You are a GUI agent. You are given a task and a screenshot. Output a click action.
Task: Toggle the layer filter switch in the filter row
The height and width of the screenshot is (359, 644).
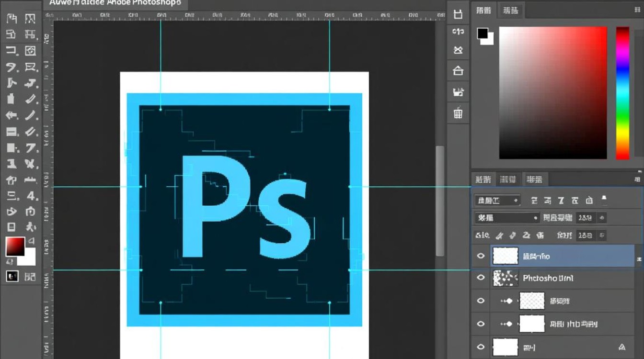(604, 200)
